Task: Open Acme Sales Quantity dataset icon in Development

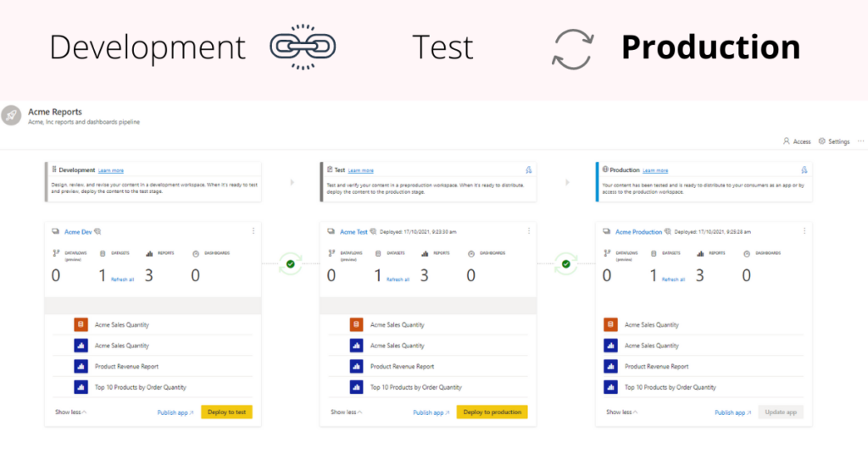Action: click(81, 324)
